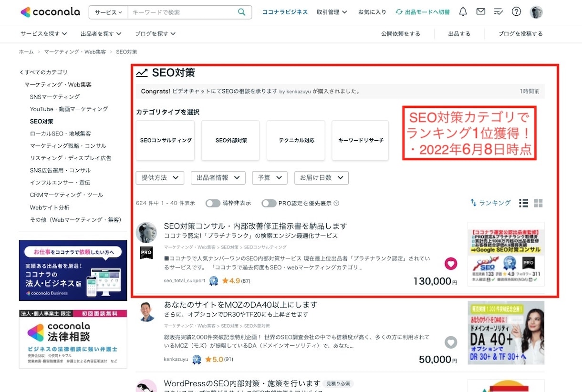The image size is (582, 392).
Task: Open あなたのサイトをMOZのDA40以上にします title
Action: coord(240,305)
